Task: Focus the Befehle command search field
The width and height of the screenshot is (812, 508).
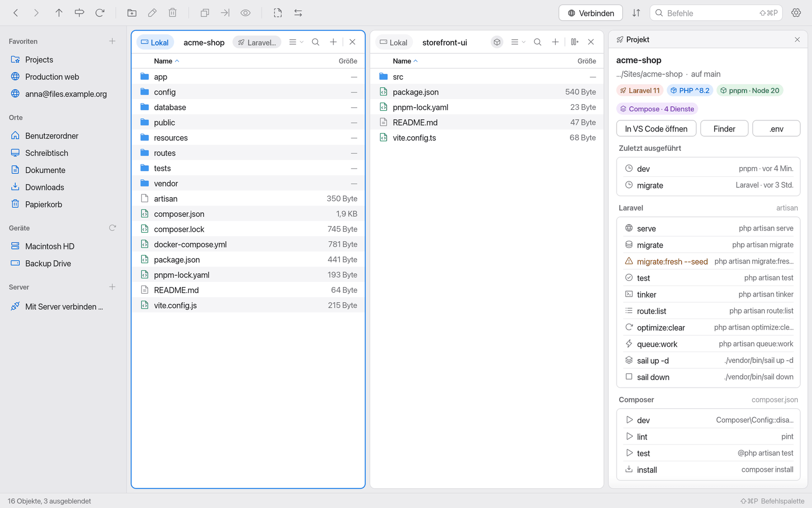Action: click(716, 13)
